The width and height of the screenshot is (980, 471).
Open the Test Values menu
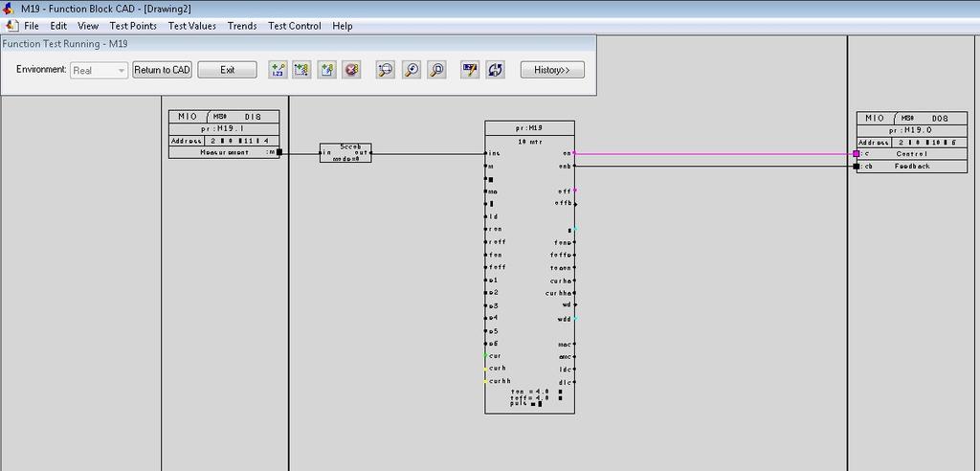191,26
